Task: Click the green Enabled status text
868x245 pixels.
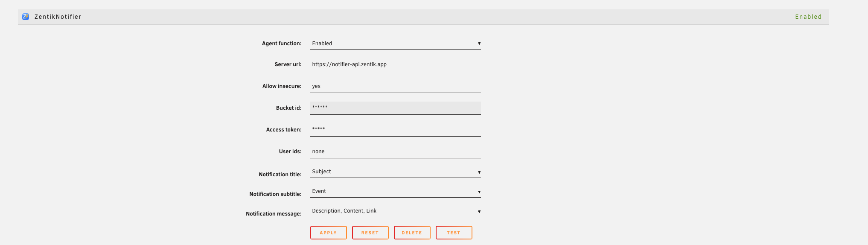Action: [x=808, y=17]
